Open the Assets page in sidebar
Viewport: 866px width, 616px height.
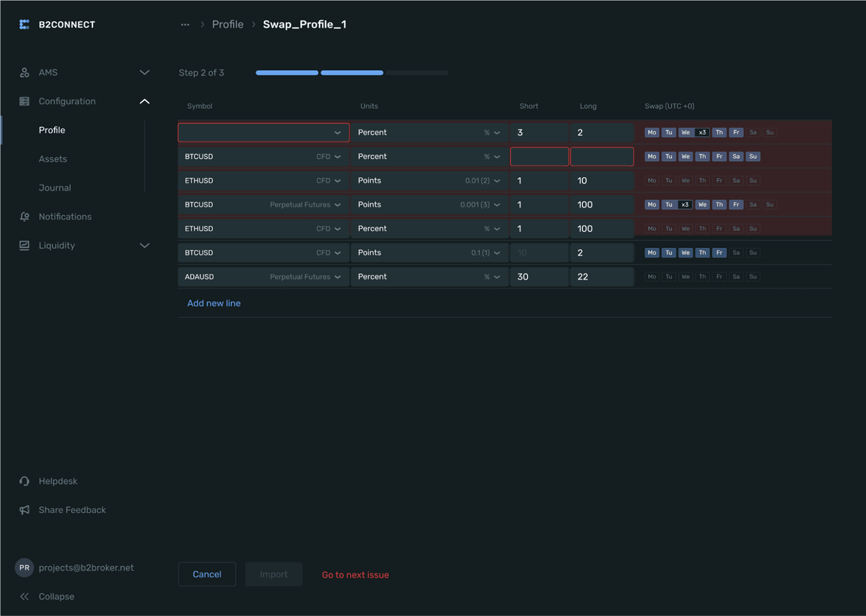tap(53, 159)
